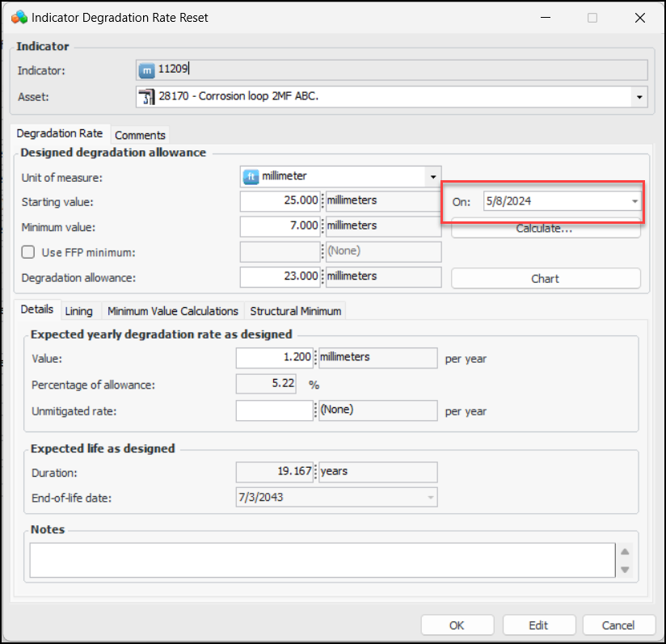Switch to the Comments tab
Screen dimensions: 666x644
pos(140,135)
